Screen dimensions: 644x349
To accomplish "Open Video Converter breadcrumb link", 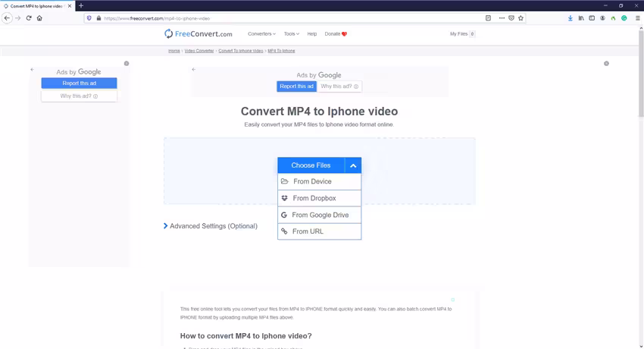I will [x=199, y=51].
